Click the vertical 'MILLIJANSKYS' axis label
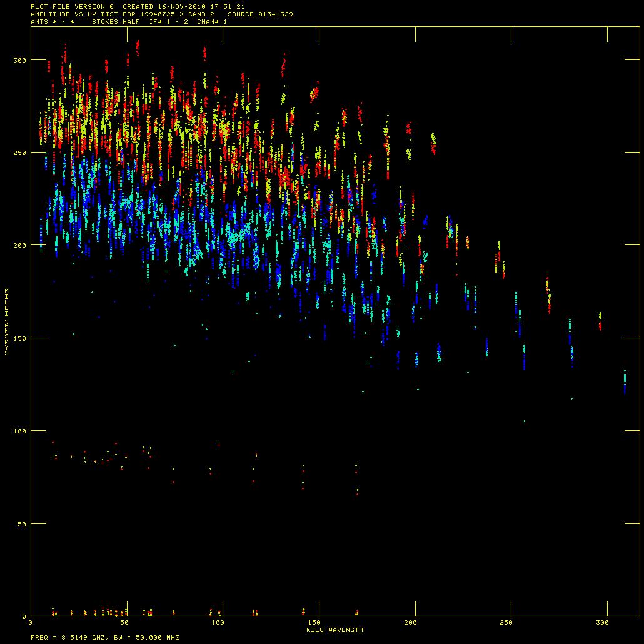Image resolution: width=644 pixels, height=644 pixels. (x=7, y=322)
